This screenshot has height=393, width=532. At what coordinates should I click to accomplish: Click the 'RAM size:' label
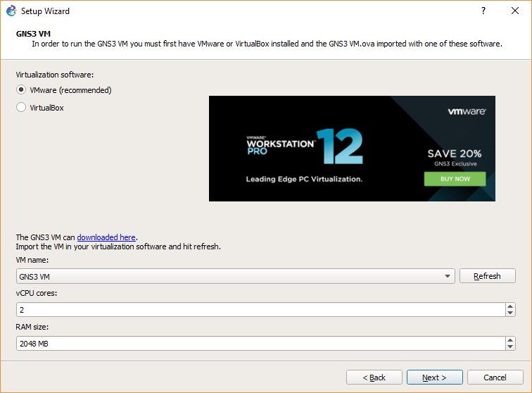[32, 327]
